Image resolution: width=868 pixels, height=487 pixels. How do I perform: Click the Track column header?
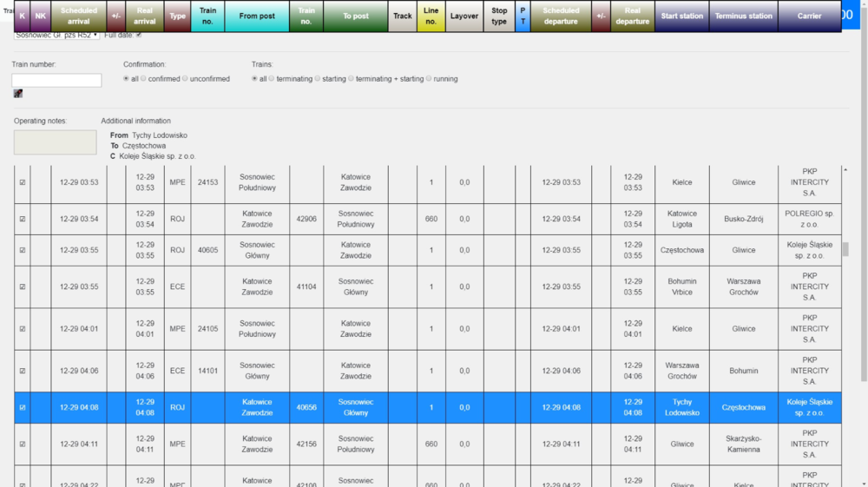pyautogui.click(x=403, y=16)
